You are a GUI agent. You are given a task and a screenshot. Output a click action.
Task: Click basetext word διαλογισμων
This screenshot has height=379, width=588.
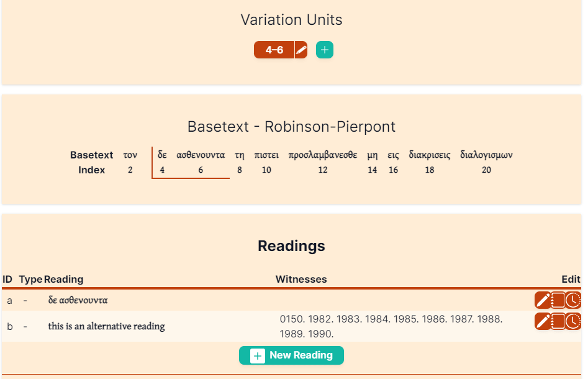486,155
